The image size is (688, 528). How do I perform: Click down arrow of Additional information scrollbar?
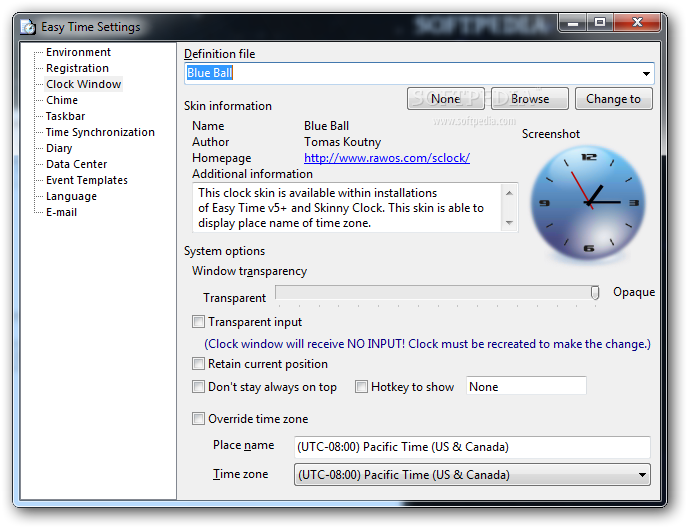point(509,223)
